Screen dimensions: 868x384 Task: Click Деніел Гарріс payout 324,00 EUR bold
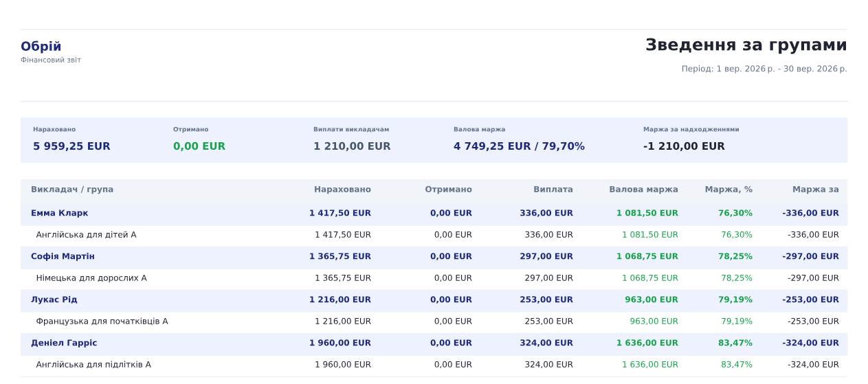tap(546, 343)
